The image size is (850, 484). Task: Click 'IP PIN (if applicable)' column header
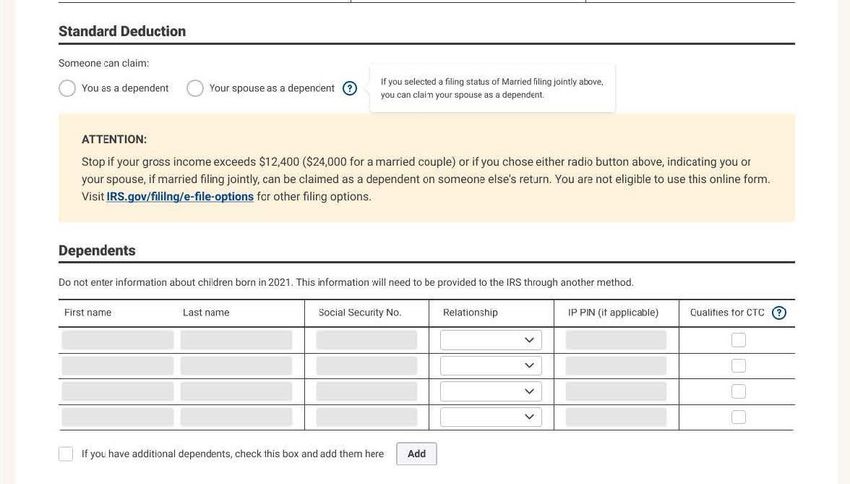[x=613, y=313]
